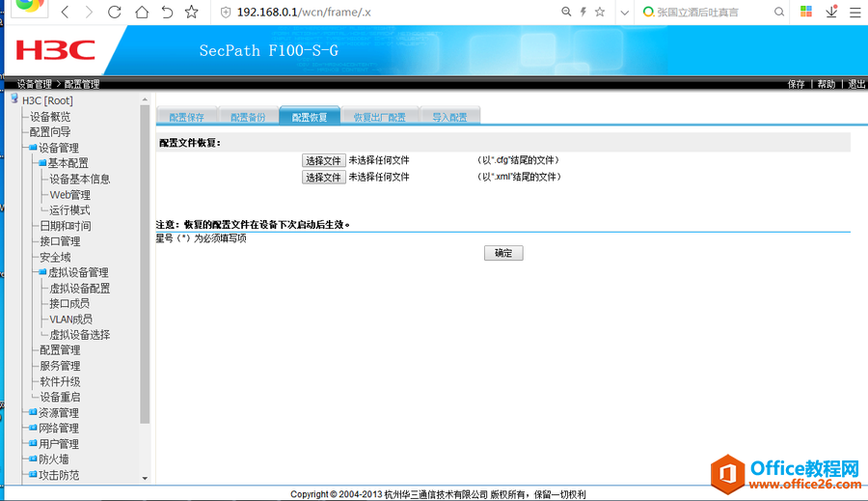Click the site security shield icon

(x=226, y=13)
